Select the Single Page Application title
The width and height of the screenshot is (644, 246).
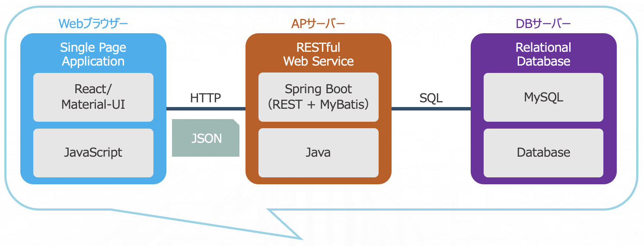pyautogui.click(x=93, y=54)
